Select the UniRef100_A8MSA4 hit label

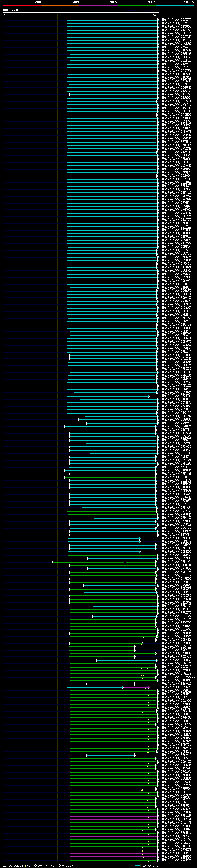177,765
